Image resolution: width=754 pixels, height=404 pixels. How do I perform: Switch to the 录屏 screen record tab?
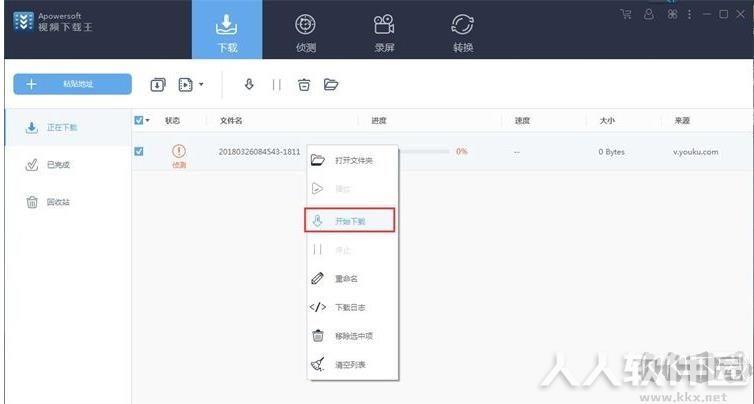(x=384, y=33)
